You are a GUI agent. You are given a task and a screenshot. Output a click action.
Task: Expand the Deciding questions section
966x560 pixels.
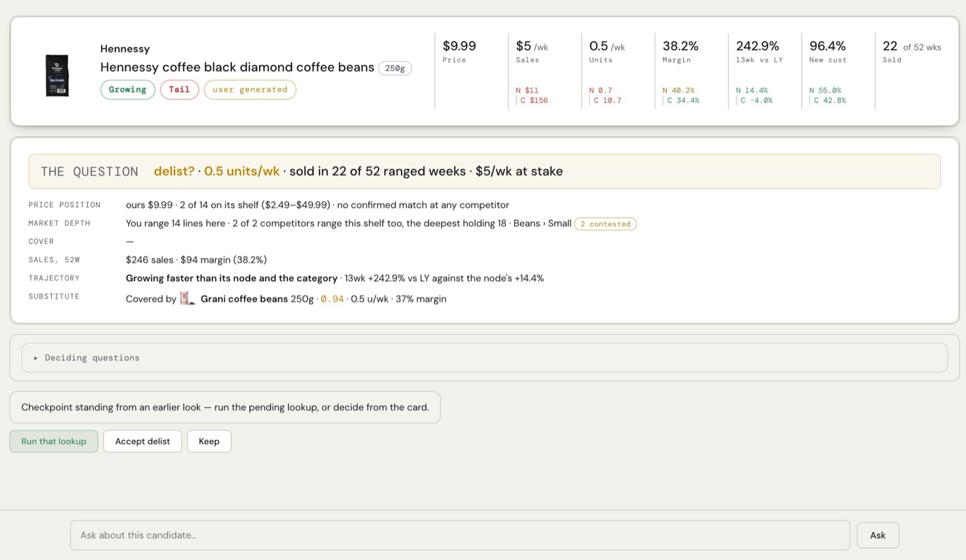(x=484, y=358)
